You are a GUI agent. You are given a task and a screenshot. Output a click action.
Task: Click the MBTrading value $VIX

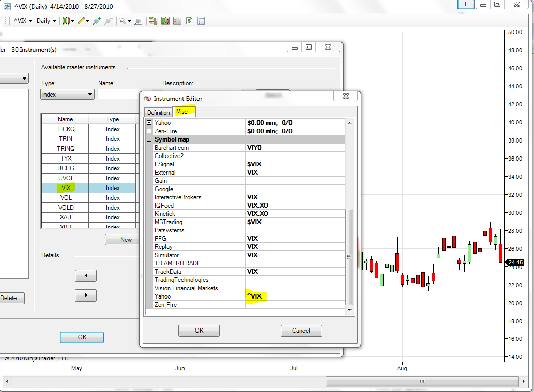254,222
